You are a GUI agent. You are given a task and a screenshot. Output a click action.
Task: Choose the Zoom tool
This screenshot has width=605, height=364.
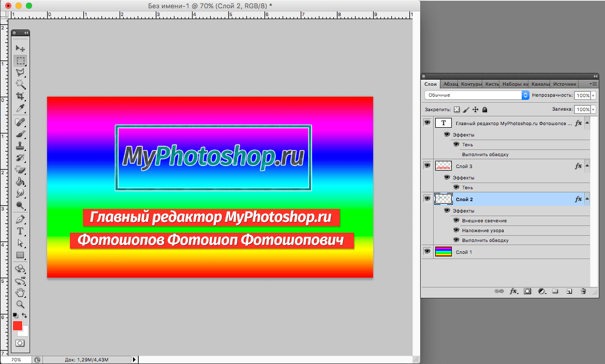pos(21,305)
